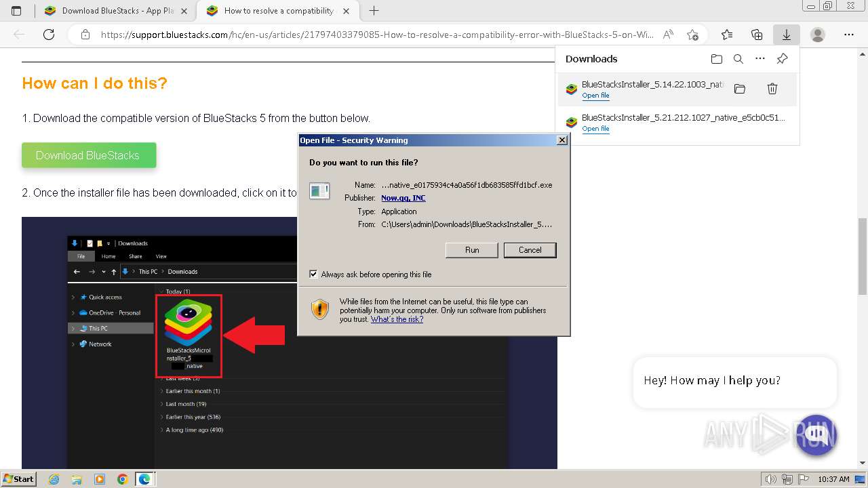868x488 pixels.
Task: Close the Download BlueStacks tab
Action: (x=184, y=11)
